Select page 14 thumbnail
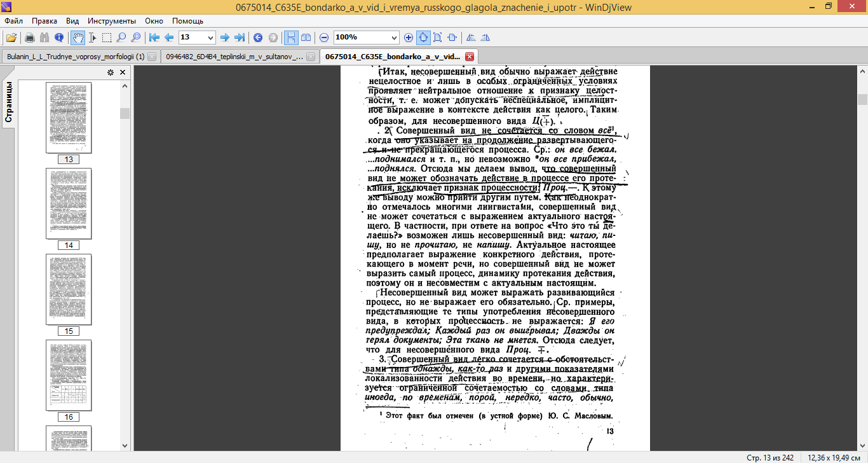 point(69,204)
